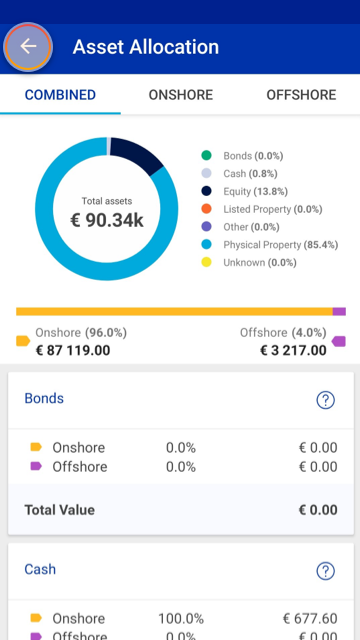360x640 pixels.
Task: Select the dark navy Equity legend dot
Action: click(x=207, y=191)
